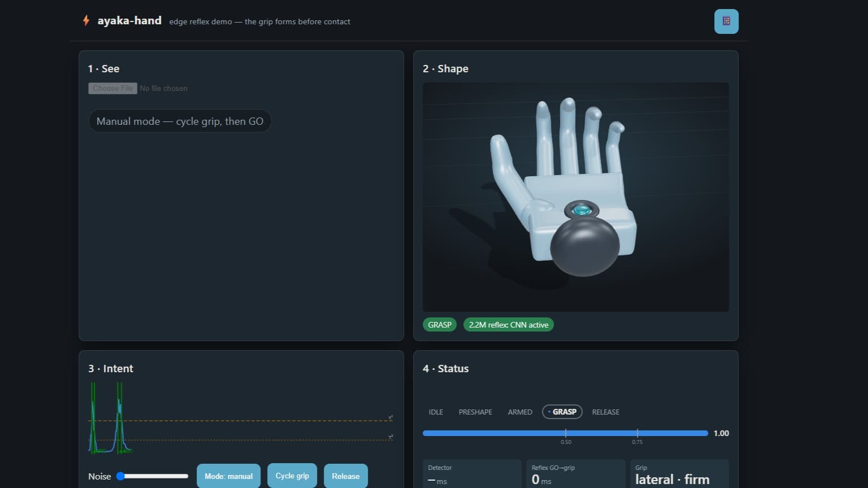The height and width of the screenshot is (488, 868).
Task: Click the blue grasp progress bar
Action: click(565, 433)
